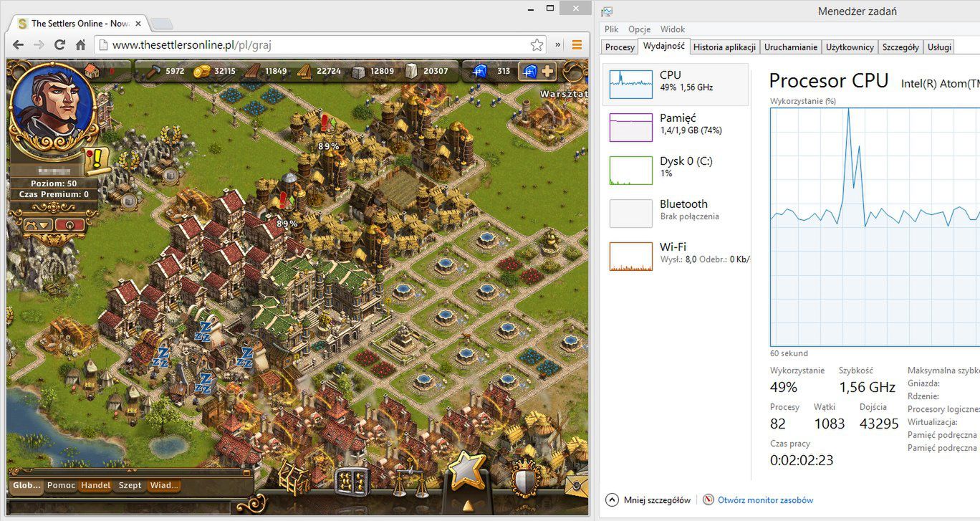The height and width of the screenshot is (521, 980).
Task: Switch to the Szept chat tab
Action: coord(130,485)
